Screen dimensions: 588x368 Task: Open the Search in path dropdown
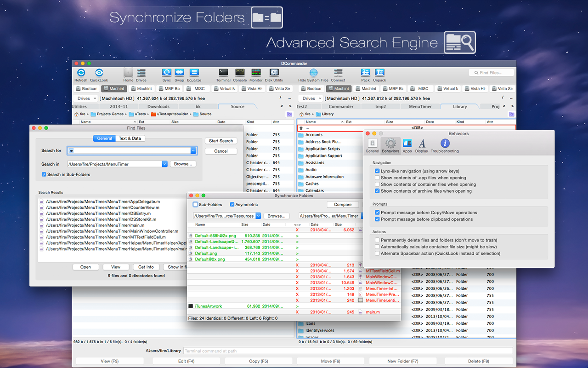(x=164, y=164)
